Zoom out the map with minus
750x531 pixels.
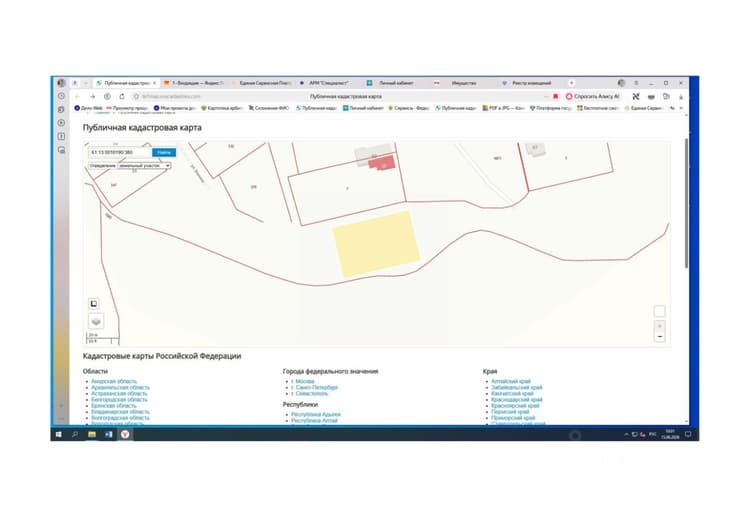(x=660, y=336)
